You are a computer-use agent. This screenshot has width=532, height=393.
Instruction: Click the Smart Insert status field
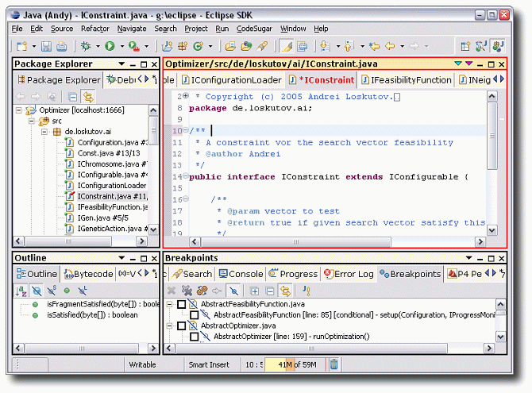point(209,364)
